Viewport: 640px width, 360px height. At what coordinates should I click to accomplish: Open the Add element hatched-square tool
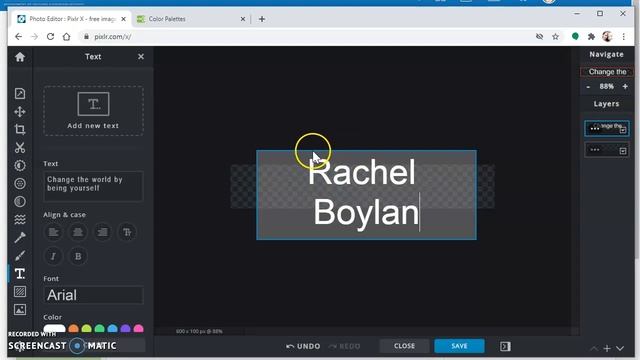coord(20,291)
